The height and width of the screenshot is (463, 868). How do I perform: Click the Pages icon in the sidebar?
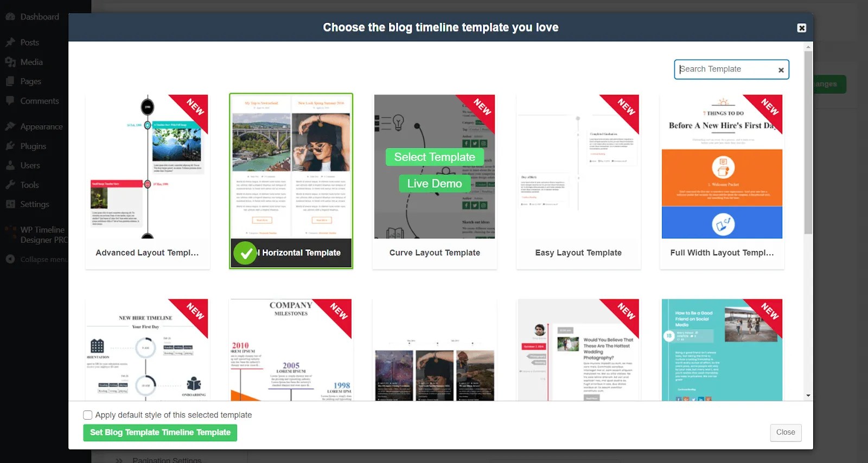[x=10, y=81]
